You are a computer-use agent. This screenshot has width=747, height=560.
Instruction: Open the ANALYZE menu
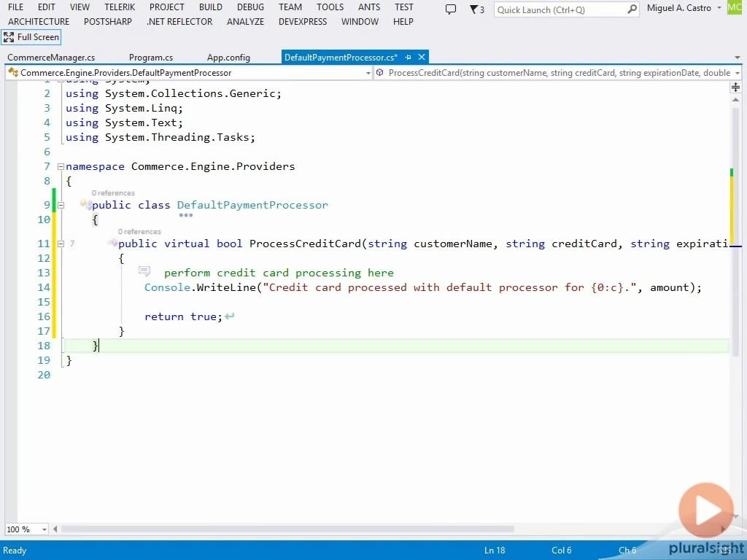pos(245,22)
